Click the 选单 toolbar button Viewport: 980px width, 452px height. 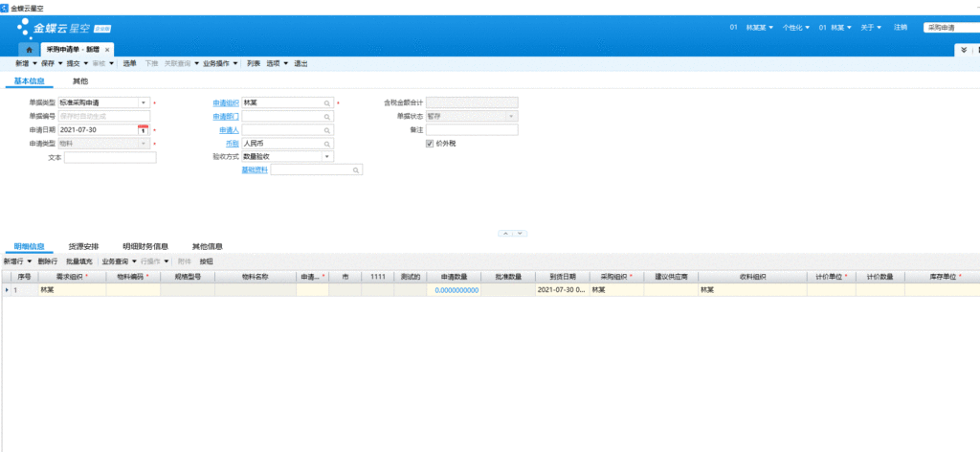click(x=129, y=64)
